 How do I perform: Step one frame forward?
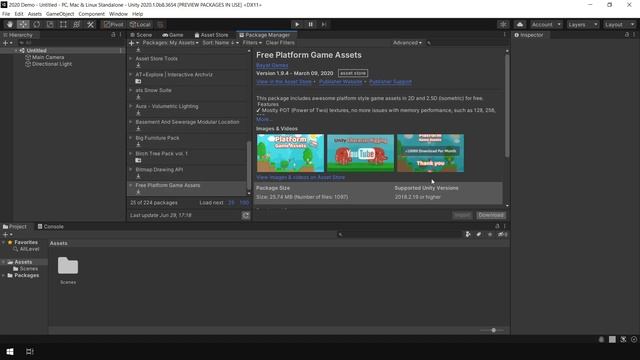324,24
